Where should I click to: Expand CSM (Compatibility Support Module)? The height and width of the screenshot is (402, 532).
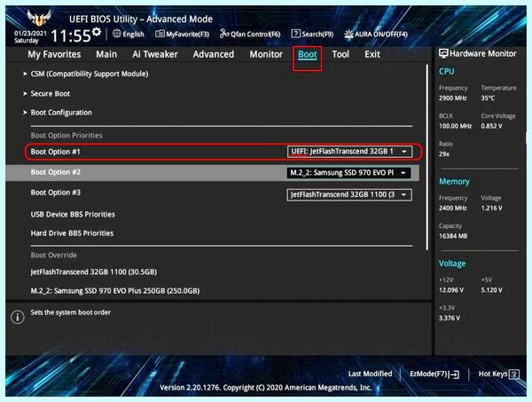pyautogui.click(x=90, y=74)
